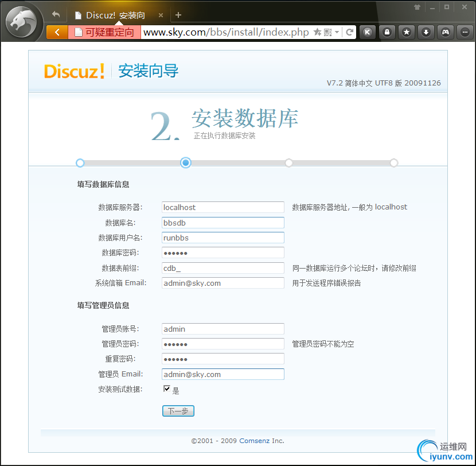The width and height of the screenshot is (476, 466).
Task: Open a new tab with plus button
Action: [x=178, y=15]
